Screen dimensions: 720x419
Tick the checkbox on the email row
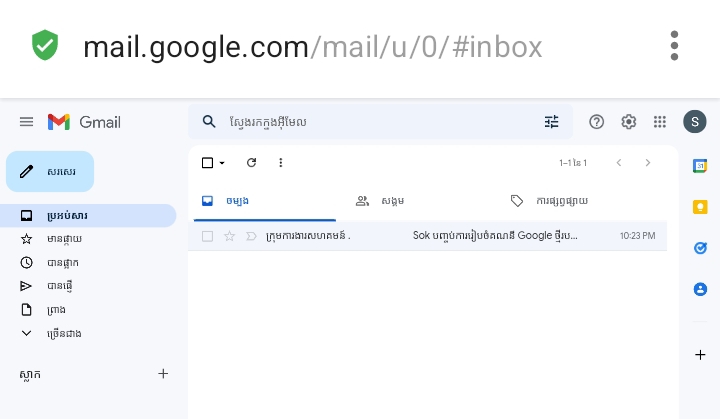click(207, 236)
